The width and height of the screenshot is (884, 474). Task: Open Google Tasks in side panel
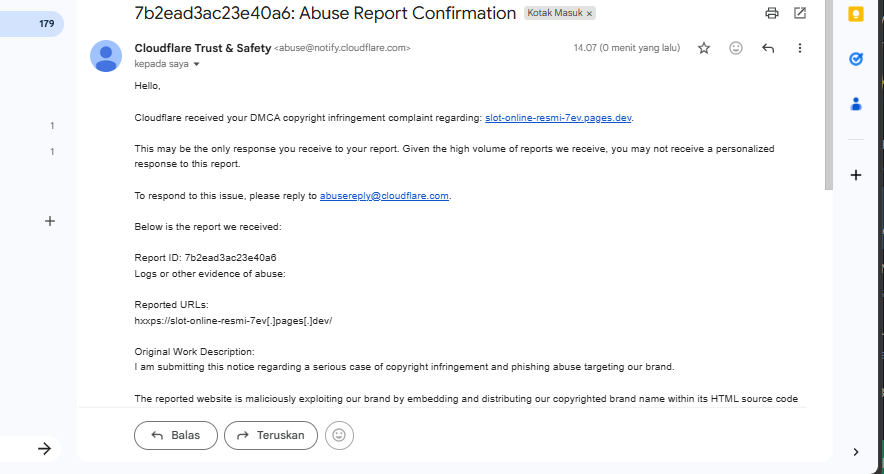point(856,59)
